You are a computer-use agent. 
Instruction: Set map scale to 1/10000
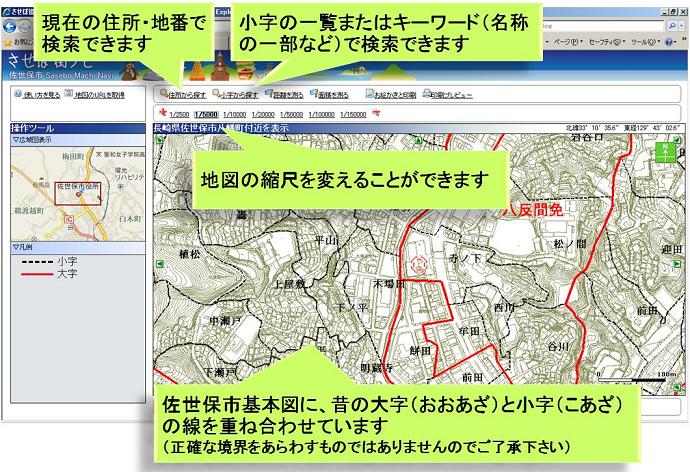coord(235,114)
